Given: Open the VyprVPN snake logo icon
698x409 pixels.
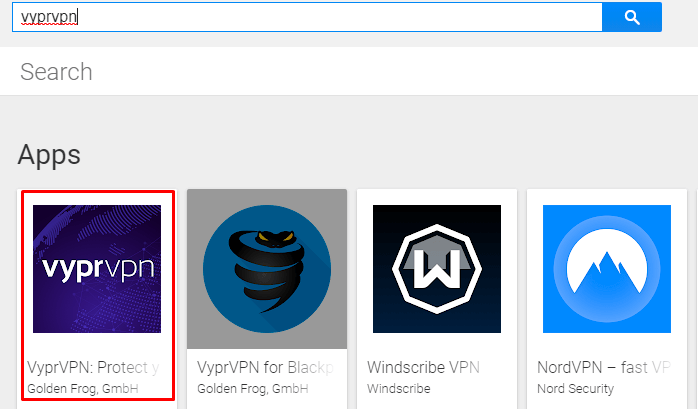Looking at the screenshot, I should [267, 269].
